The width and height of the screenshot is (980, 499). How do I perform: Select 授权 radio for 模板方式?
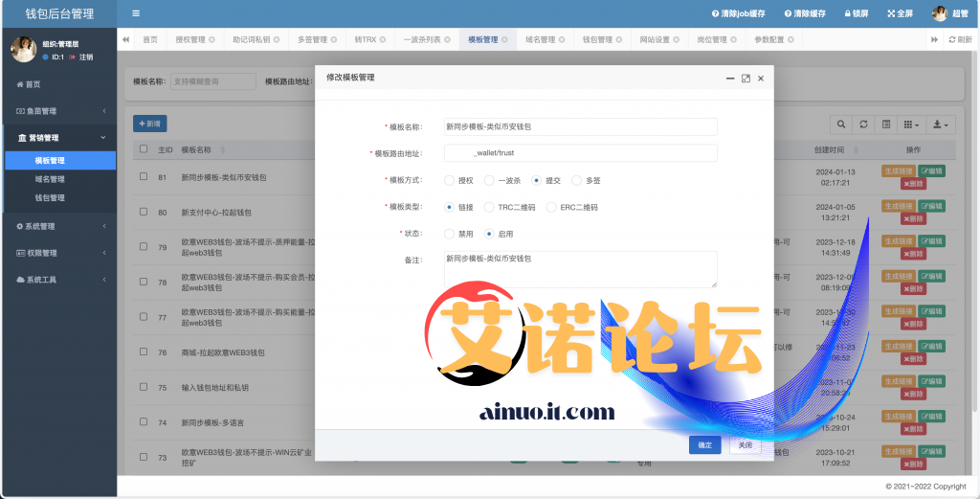(450, 180)
